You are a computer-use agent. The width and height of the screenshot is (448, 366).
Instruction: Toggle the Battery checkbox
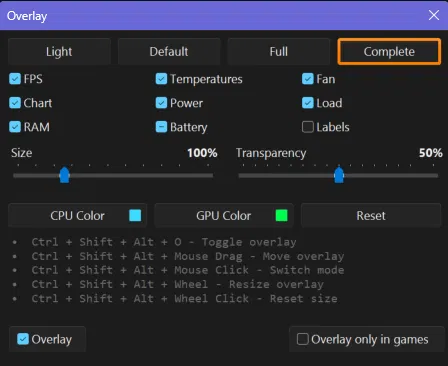tap(161, 127)
